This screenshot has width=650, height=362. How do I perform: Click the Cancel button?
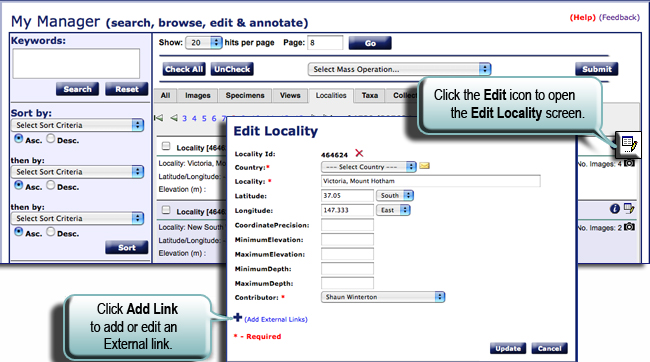550,348
